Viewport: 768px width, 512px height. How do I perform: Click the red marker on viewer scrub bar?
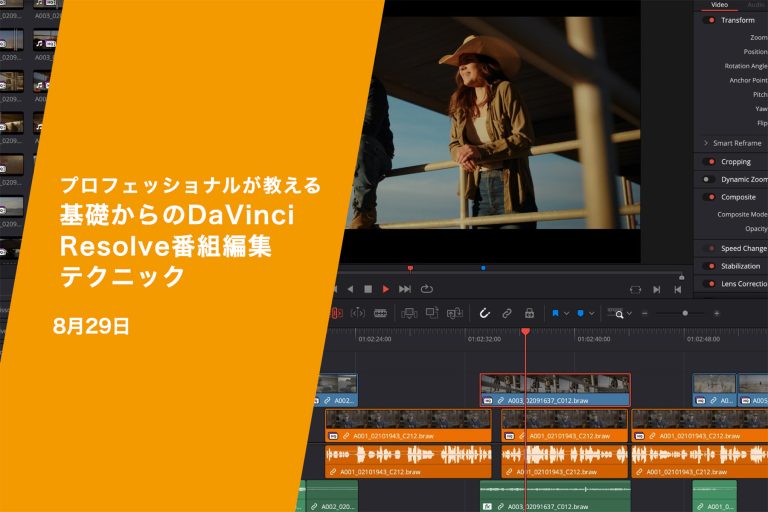tap(410, 268)
